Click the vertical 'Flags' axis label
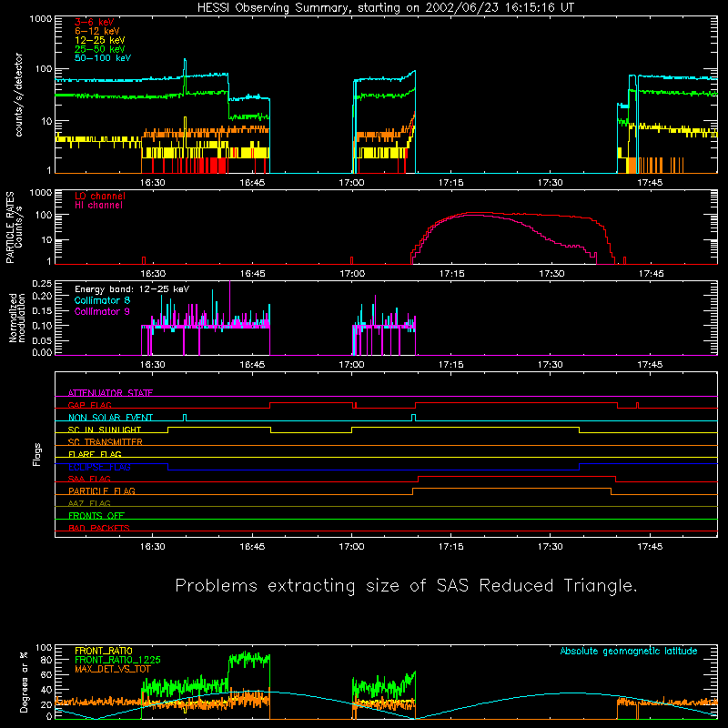This screenshot has height=728, width=728. [x=36, y=454]
